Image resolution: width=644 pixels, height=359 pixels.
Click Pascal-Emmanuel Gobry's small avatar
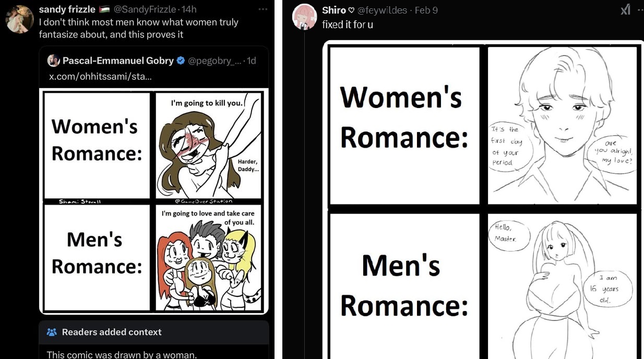point(53,61)
